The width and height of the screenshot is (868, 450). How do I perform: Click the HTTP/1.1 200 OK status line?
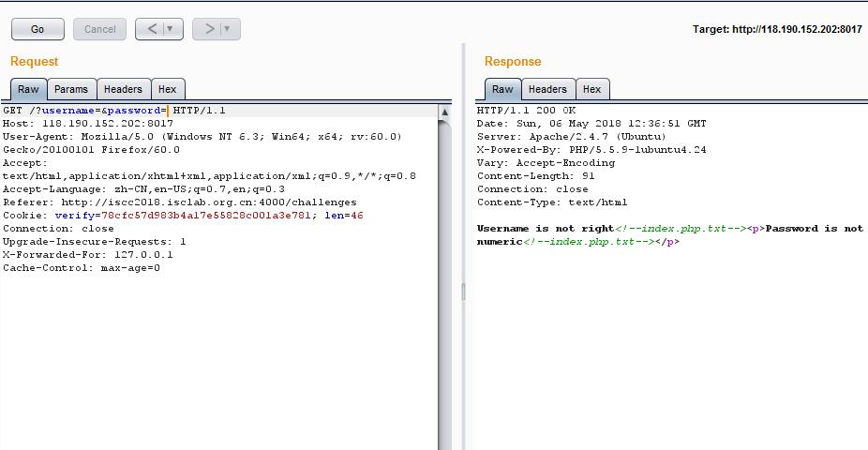tap(527, 111)
